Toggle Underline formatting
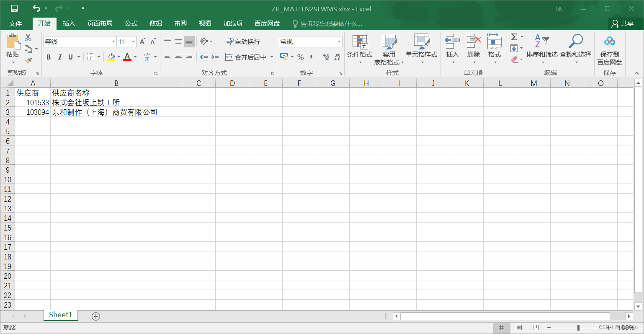644x334 pixels. coord(70,57)
